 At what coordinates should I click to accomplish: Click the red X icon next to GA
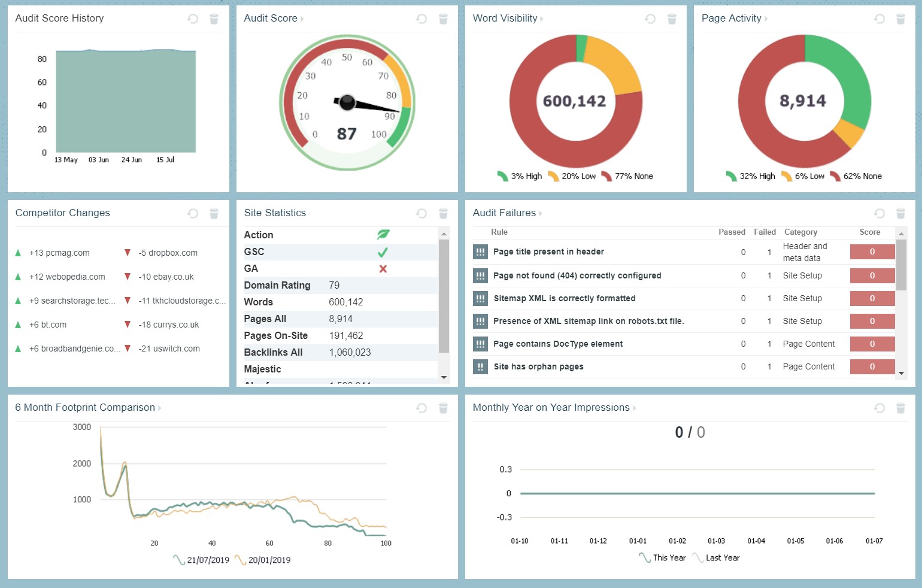click(x=383, y=268)
